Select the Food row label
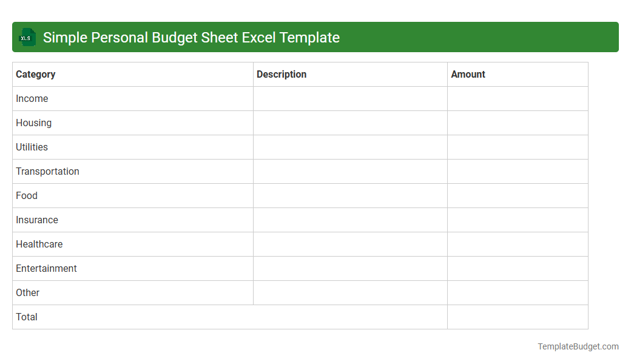The image size is (631, 364). point(27,195)
